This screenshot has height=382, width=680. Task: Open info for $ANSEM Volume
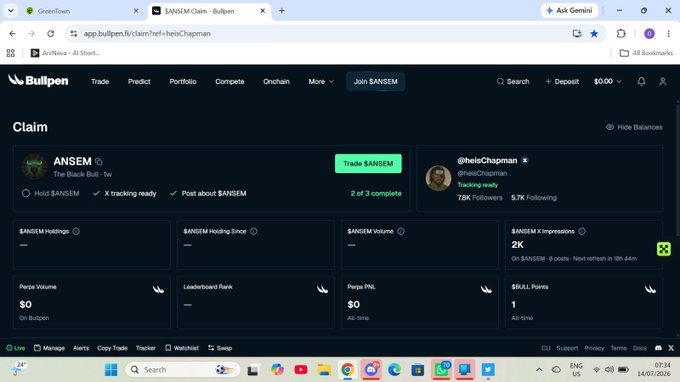401,232
